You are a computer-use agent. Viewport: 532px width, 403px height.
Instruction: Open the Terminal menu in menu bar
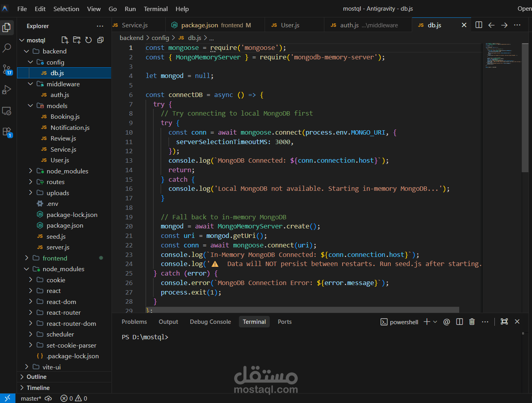[x=155, y=9]
